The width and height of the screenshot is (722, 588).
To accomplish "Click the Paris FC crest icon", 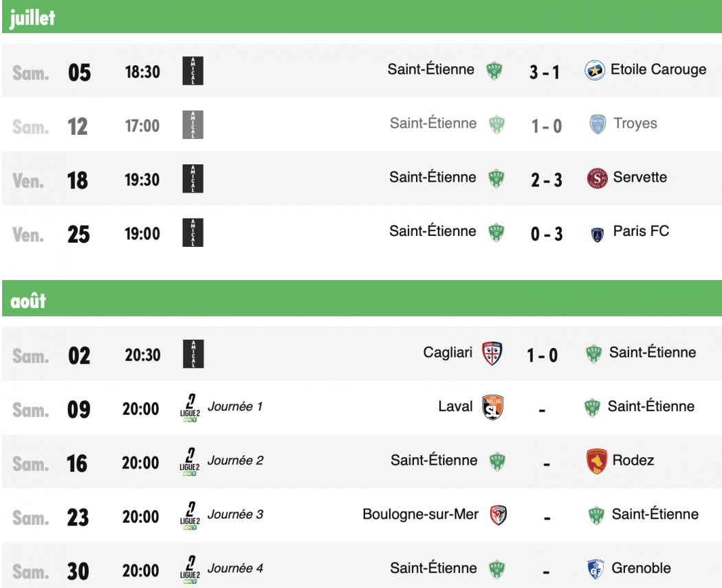I will [598, 235].
